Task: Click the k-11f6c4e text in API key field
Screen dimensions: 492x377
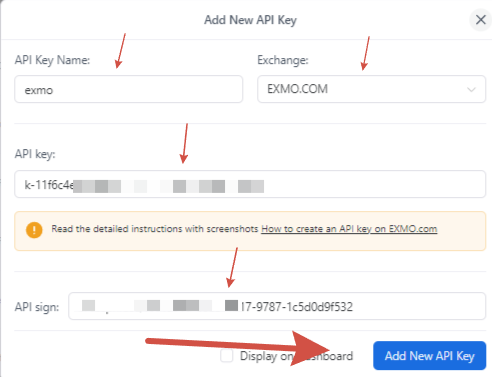Action: point(49,185)
